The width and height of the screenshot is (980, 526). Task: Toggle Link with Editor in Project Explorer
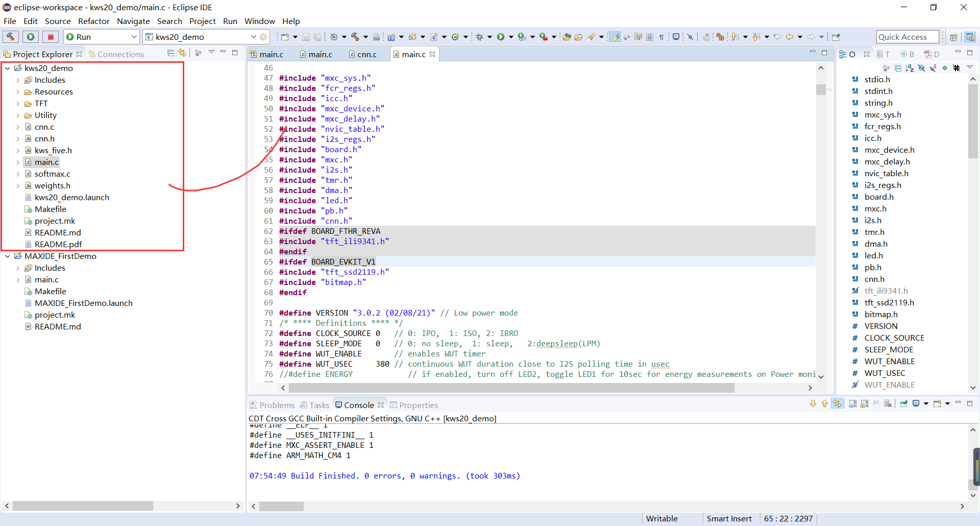182,53
